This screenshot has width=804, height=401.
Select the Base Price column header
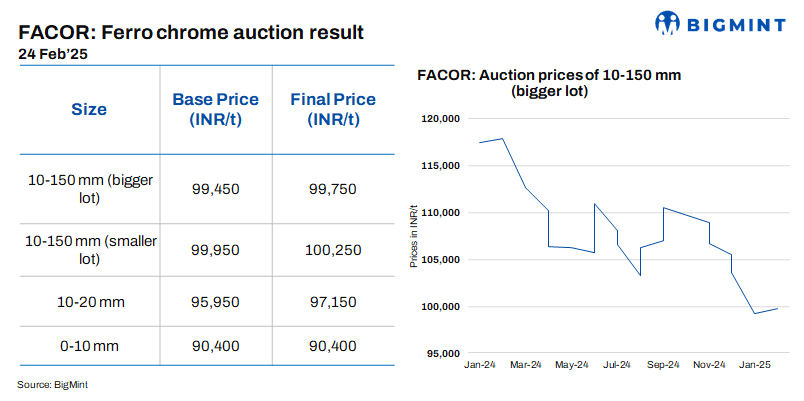coord(215,110)
